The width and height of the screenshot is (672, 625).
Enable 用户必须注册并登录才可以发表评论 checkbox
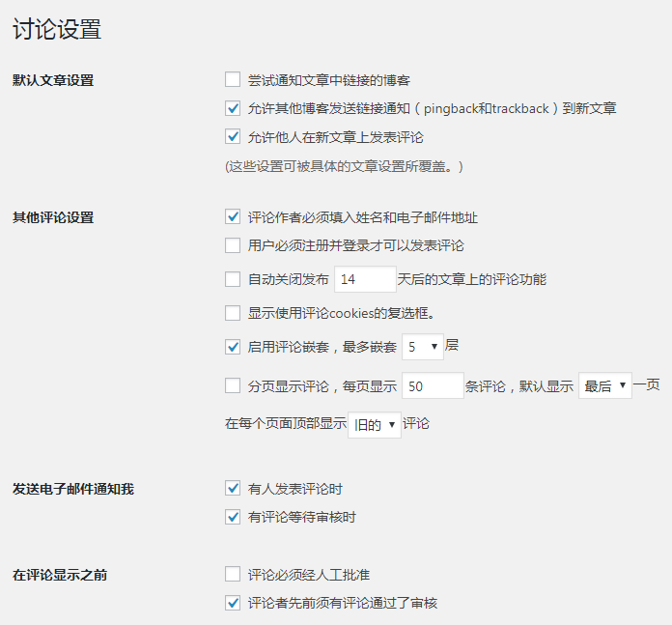pos(233,245)
